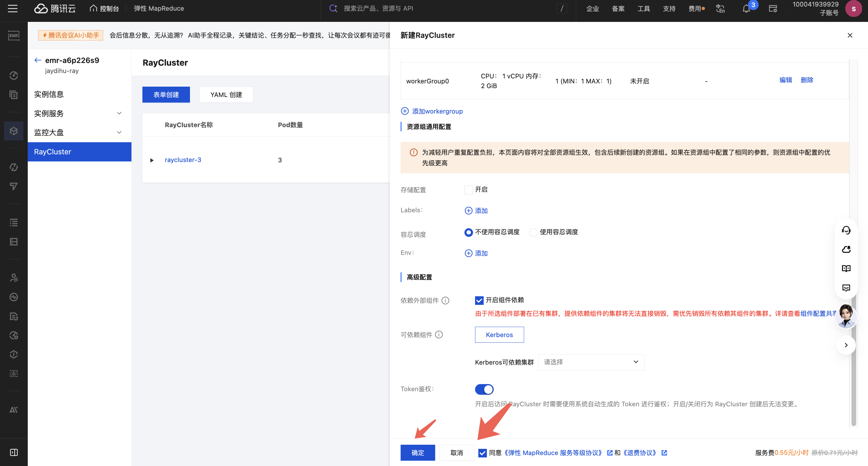
Task: Open 组件配置共享 documentation link
Action: [x=817, y=314]
